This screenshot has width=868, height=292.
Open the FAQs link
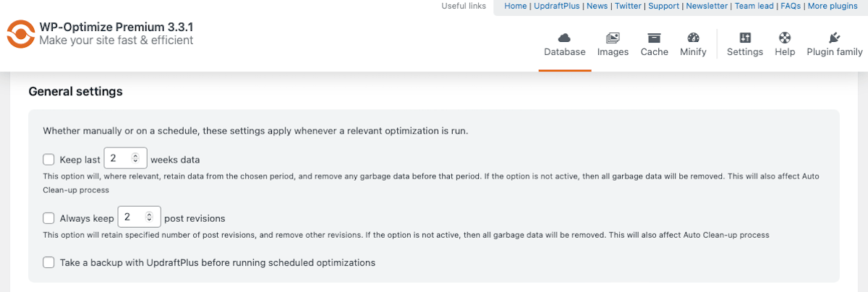(790, 6)
